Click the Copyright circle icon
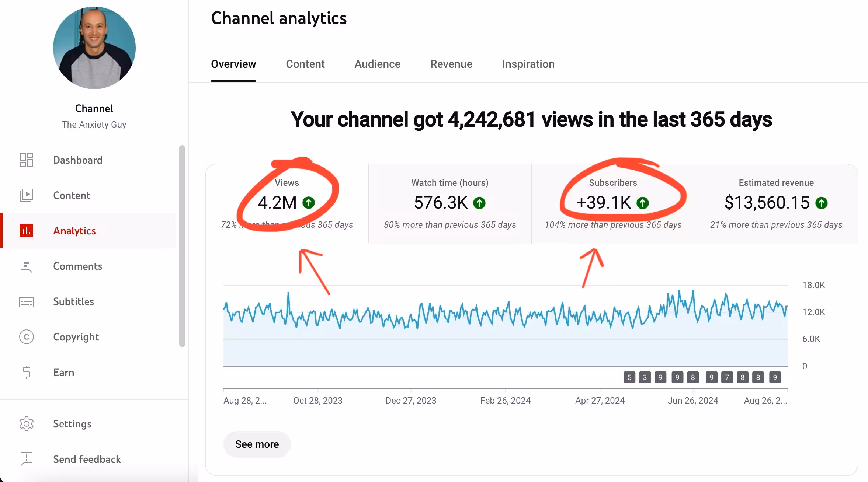The height and width of the screenshot is (482, 868). pyautogui.click(x=27, y=337)
